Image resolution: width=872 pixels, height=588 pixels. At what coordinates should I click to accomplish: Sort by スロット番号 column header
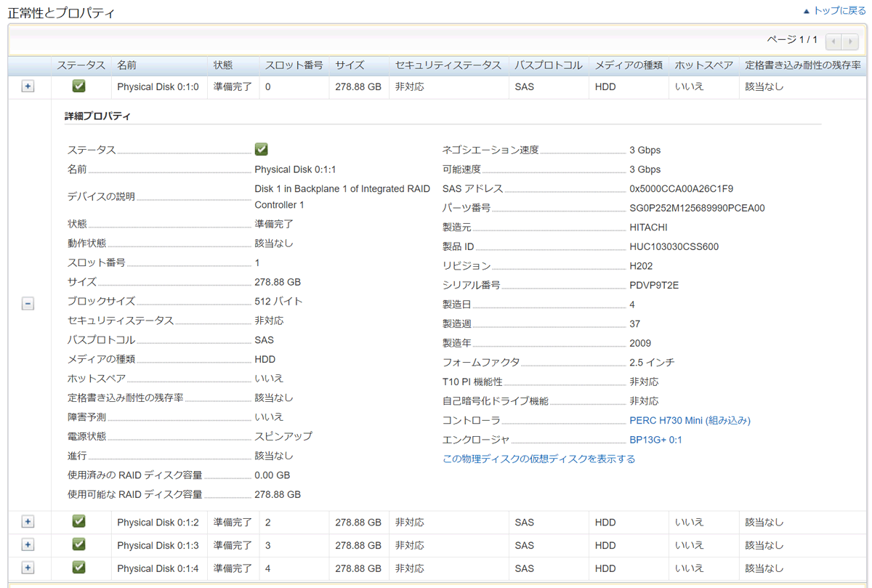coord(294,65)
